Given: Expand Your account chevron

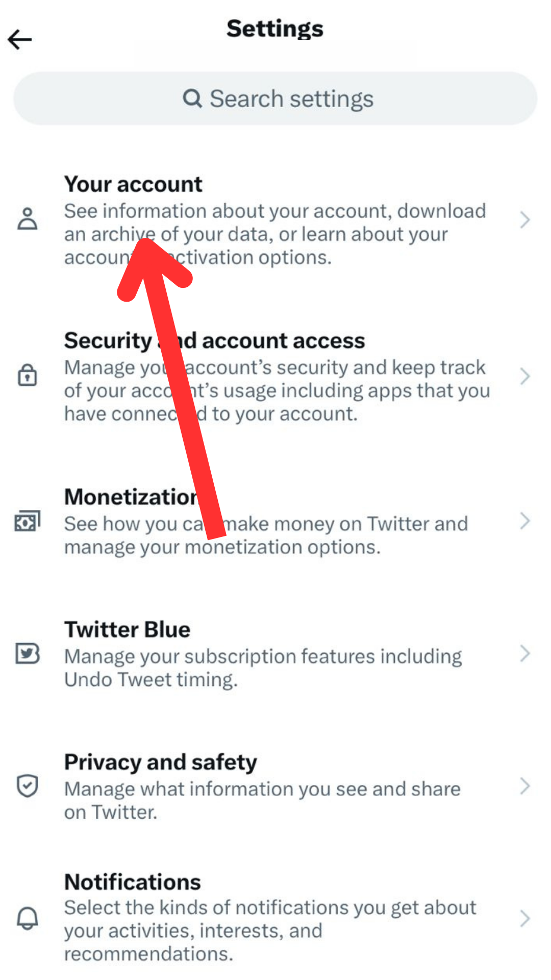Looking at the screenshot, I should (x=525, y=220).
